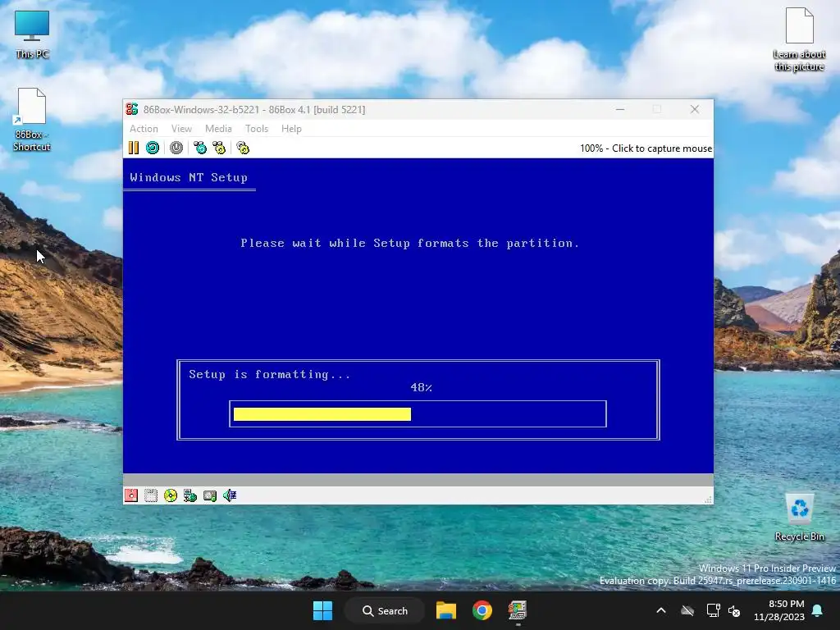Viewport: 840px width, 630px height.
Task: Click the hard disk status bar icon
Action: [x=210, y=495]
